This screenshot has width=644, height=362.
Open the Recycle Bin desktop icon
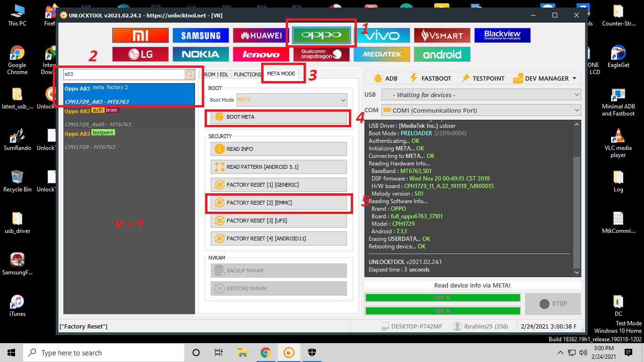(x=17, y=181)
